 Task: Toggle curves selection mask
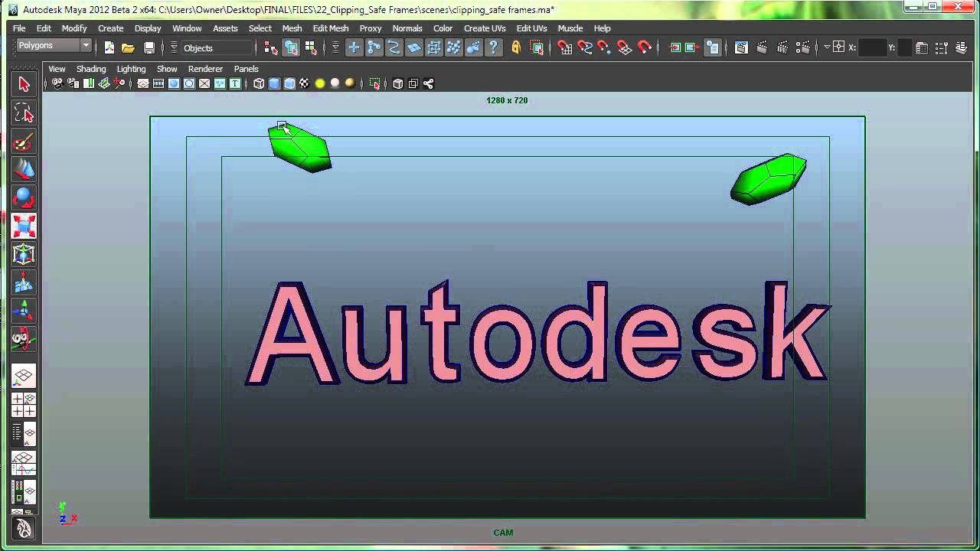(x=394, y=47)
